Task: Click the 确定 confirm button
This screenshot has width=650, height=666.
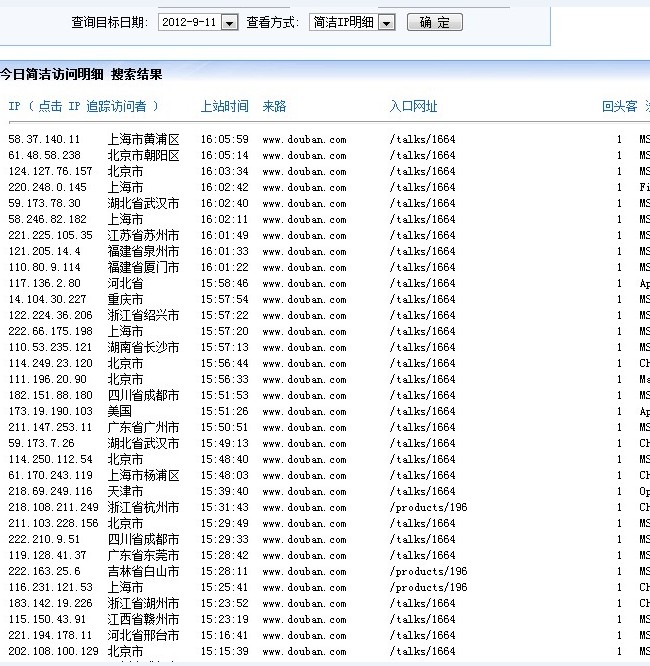Action: (x=435, y=22)
